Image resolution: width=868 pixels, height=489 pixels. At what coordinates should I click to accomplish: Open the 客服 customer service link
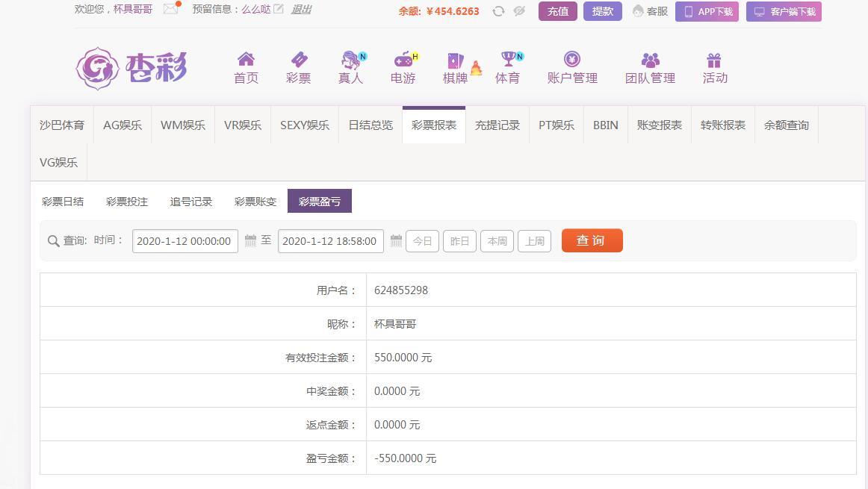650,11
